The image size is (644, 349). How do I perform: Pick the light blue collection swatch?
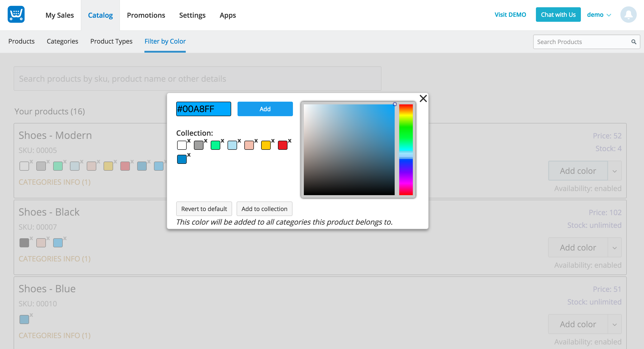pyautogui.click(x=232, y=145)
